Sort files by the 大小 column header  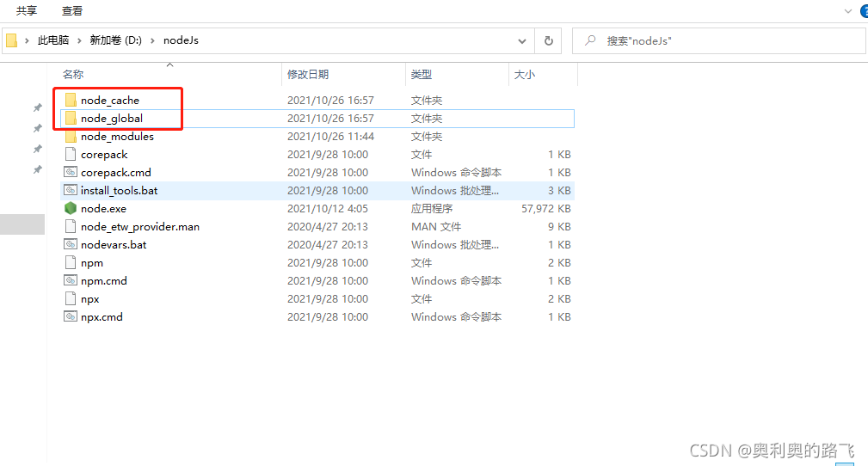click(524, 75)
